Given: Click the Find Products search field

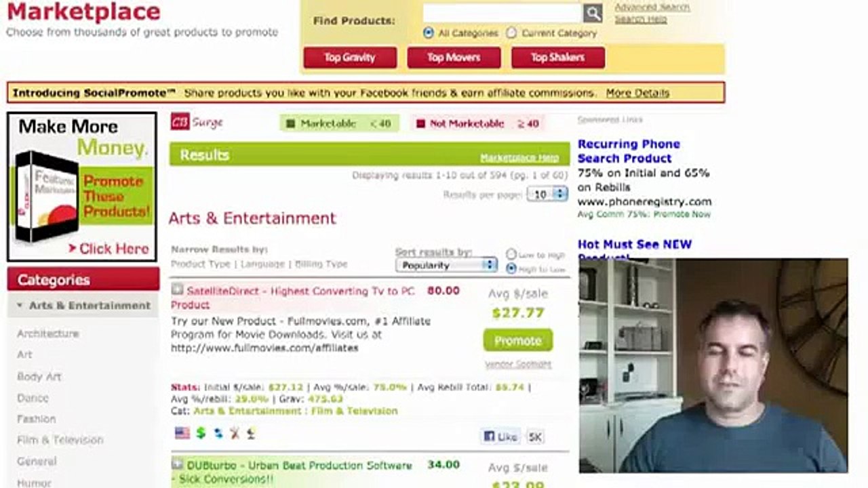Looking at the screenshot, I should tap(502, 13).
